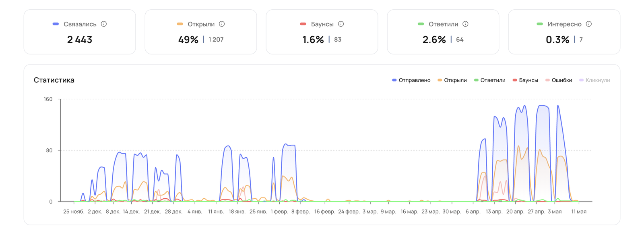This screenshot has height=235, width=644.
Task: Open info tooltip for Баунсы
Action: coord(341,24)
